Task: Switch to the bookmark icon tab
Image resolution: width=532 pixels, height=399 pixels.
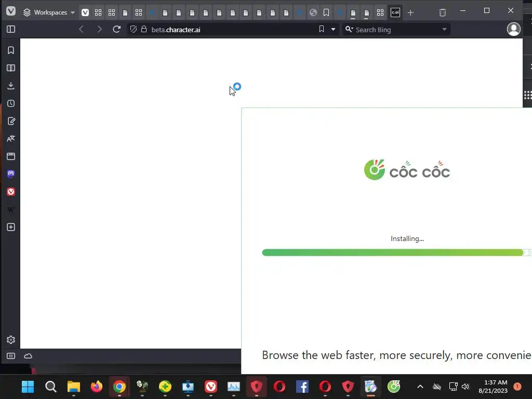Action: click(x=326, y=12)
